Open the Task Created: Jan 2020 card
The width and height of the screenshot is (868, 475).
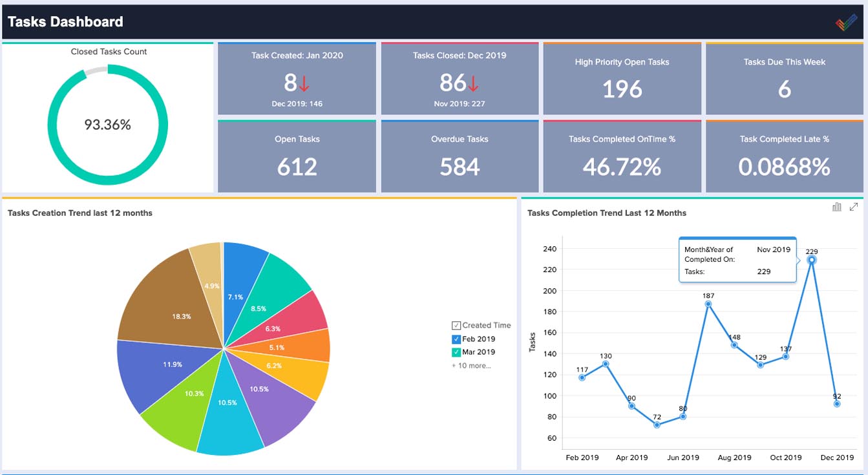point(297,79)
